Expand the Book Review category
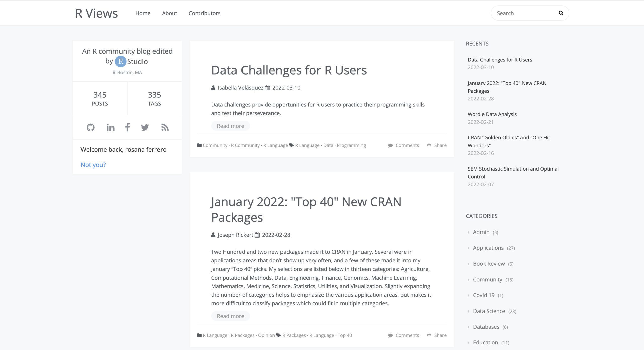The height and width of the screenshot is (350, 644). pyautogui.click(x=489, y=264)
